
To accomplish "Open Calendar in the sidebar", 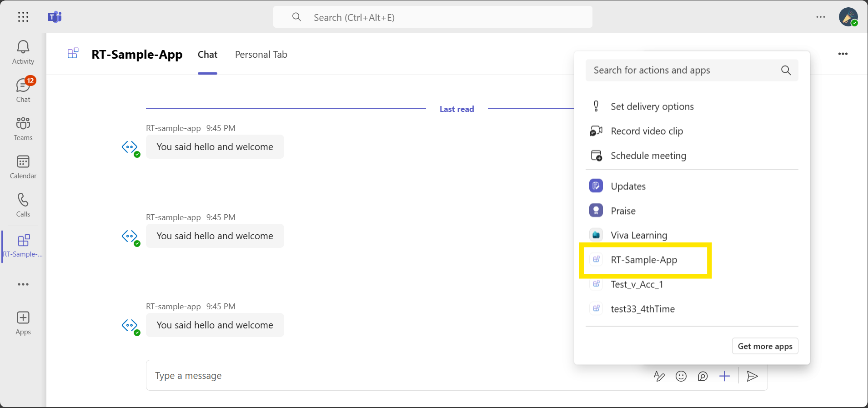I will [23, 167].
